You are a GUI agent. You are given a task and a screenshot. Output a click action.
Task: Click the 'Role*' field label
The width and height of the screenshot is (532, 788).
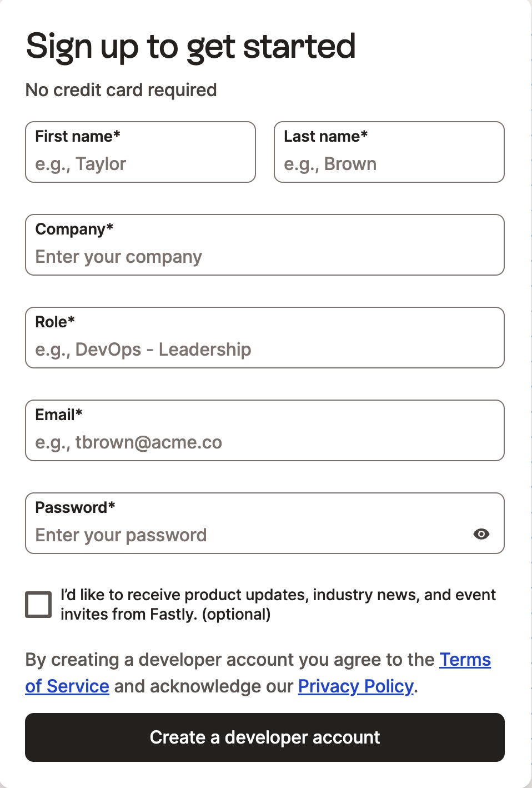point(55,322)
